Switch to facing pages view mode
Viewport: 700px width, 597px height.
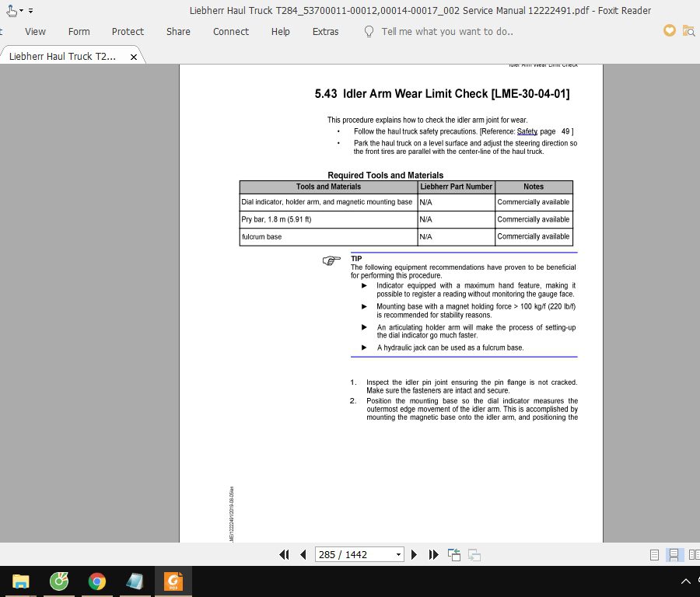click(x=695, y=555)
